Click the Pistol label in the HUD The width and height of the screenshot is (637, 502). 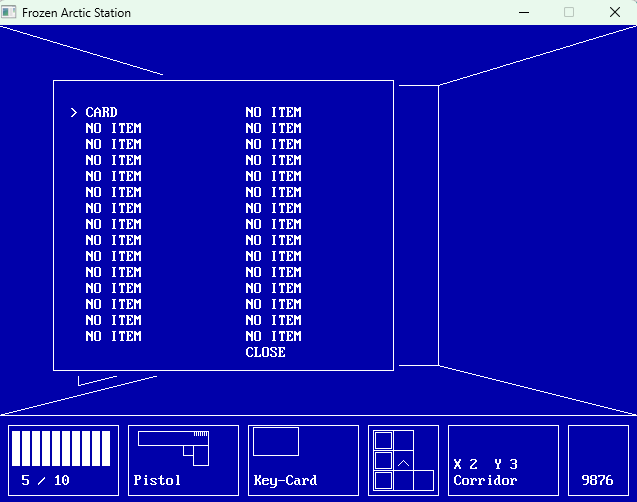pos(157,480)
